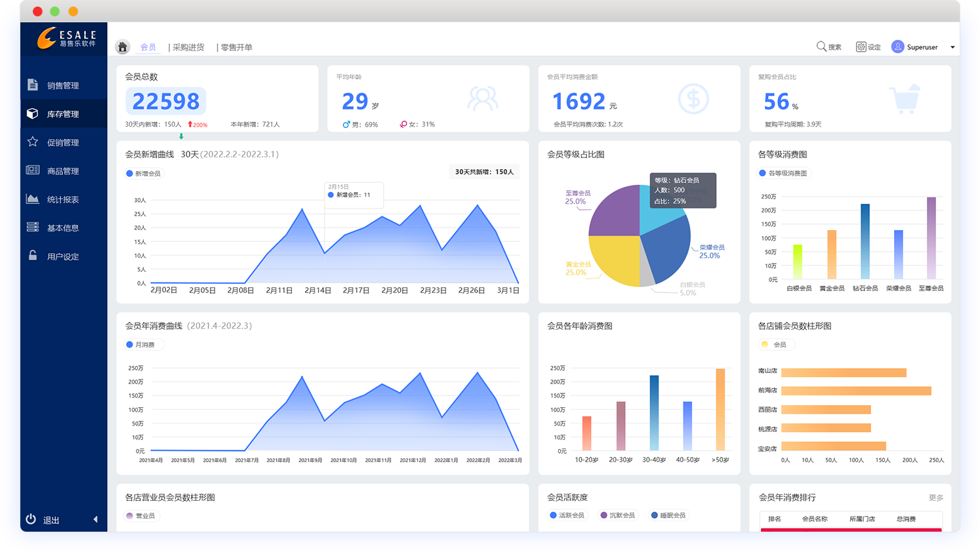
Task: Toggle the 活跃会员 legend item
Action: click(567, 515)
